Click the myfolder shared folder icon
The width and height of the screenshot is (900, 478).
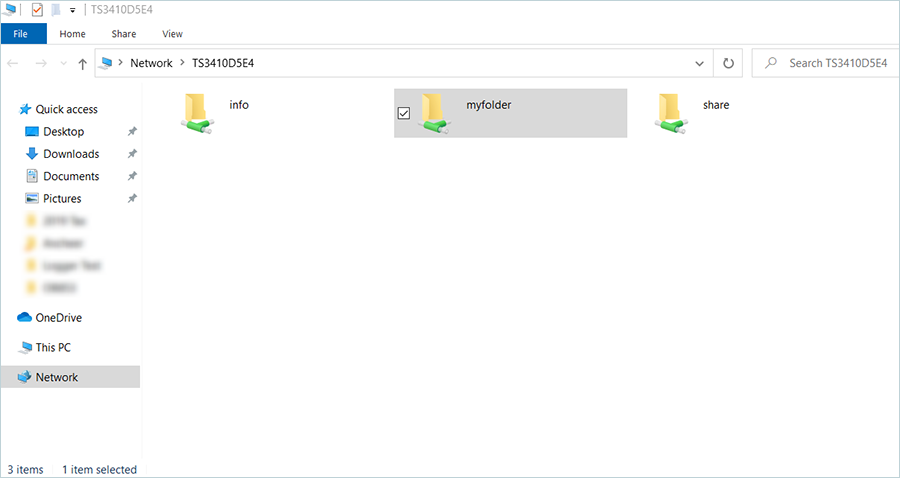(x=434, y=113)
